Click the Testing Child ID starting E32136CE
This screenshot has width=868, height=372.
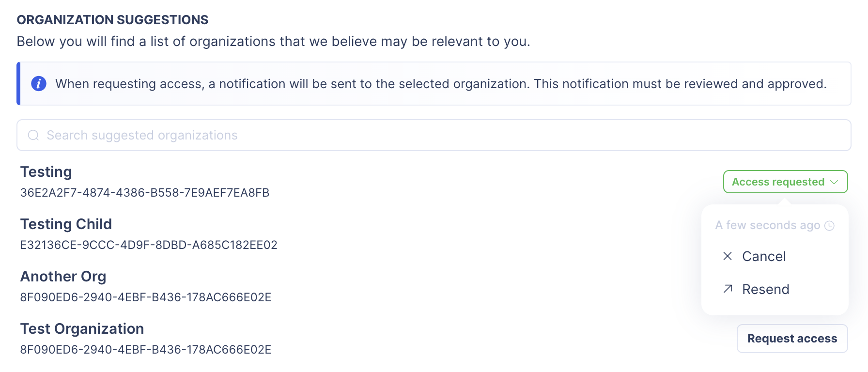pyautogui.click(x=148, y=245)
